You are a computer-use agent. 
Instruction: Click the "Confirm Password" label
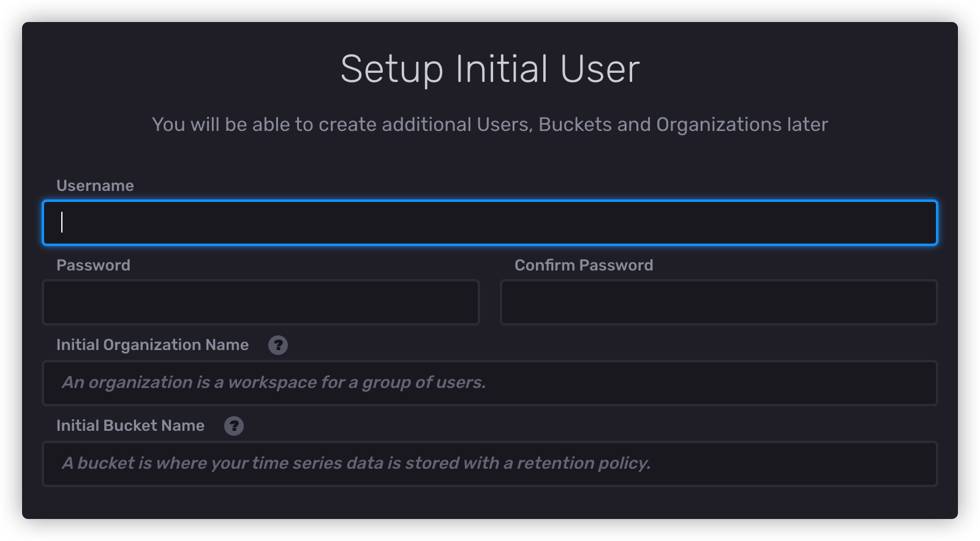(584, 265)
